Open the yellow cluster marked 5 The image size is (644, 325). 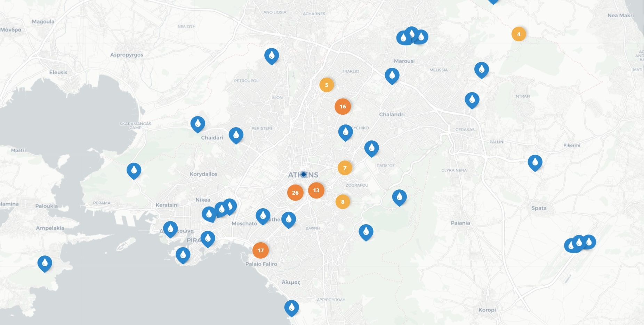tap(327, 85)
